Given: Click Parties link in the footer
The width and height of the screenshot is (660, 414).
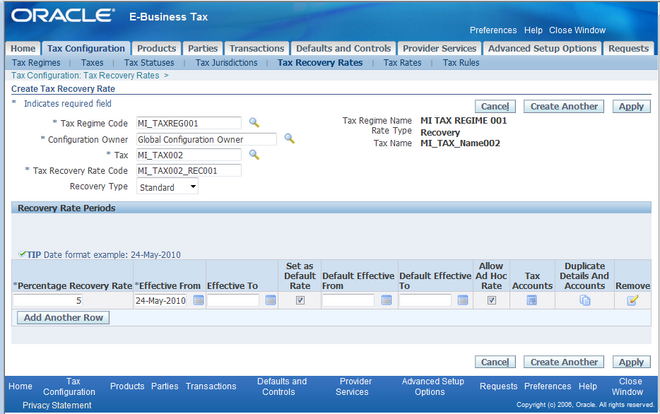Looking at the screenshot, I should (165, 386).
